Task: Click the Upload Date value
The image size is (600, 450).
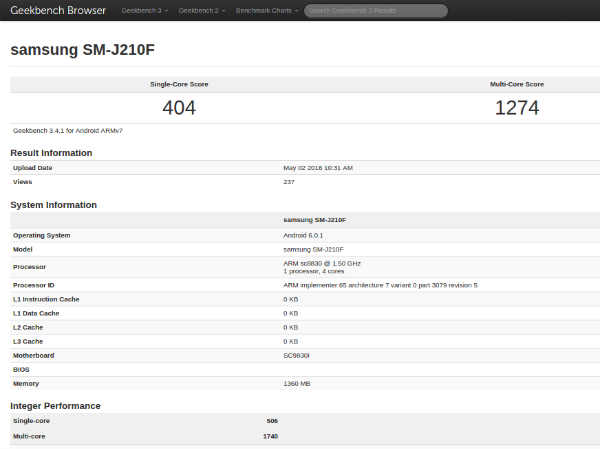Action: tap(318, 168)
